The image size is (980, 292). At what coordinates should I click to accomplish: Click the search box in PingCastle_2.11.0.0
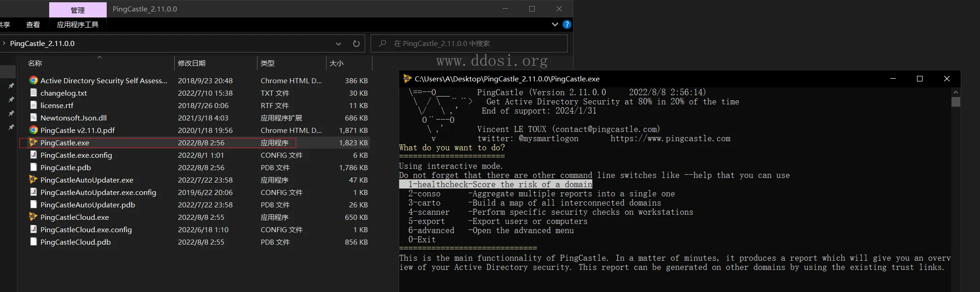coord(469,44)
